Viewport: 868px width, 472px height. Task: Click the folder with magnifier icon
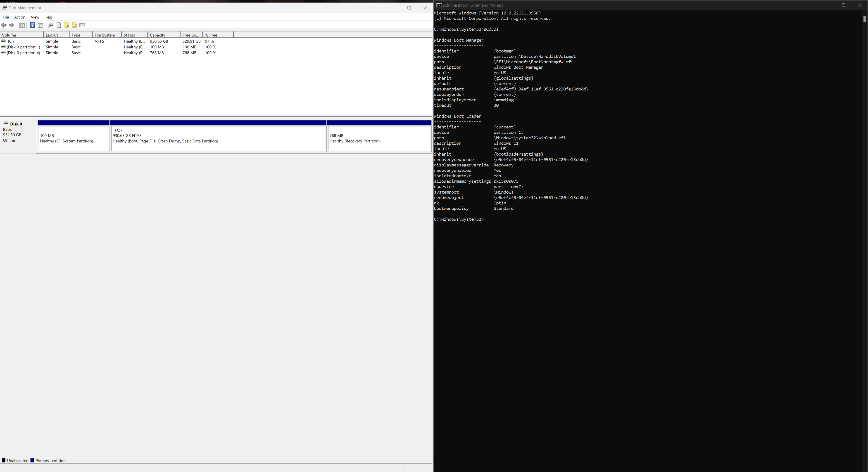[x=74, y=25]
